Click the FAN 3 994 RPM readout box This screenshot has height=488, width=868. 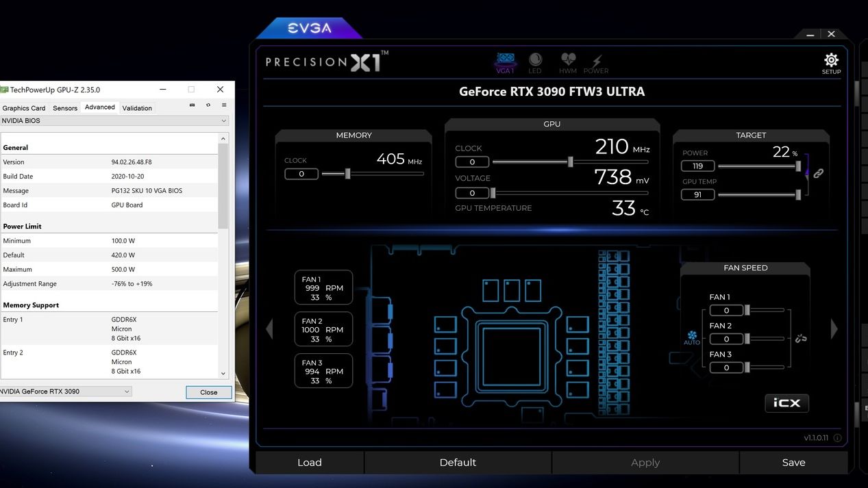pos(323,371)
